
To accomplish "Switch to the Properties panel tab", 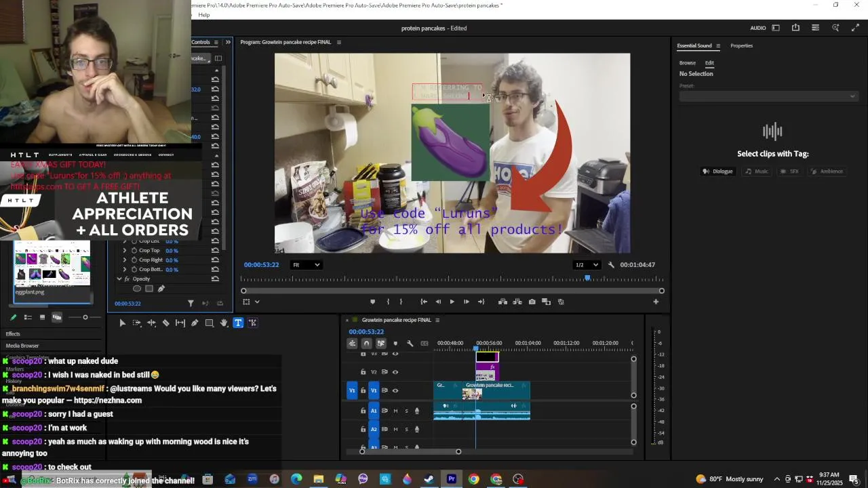I will 741,46.
